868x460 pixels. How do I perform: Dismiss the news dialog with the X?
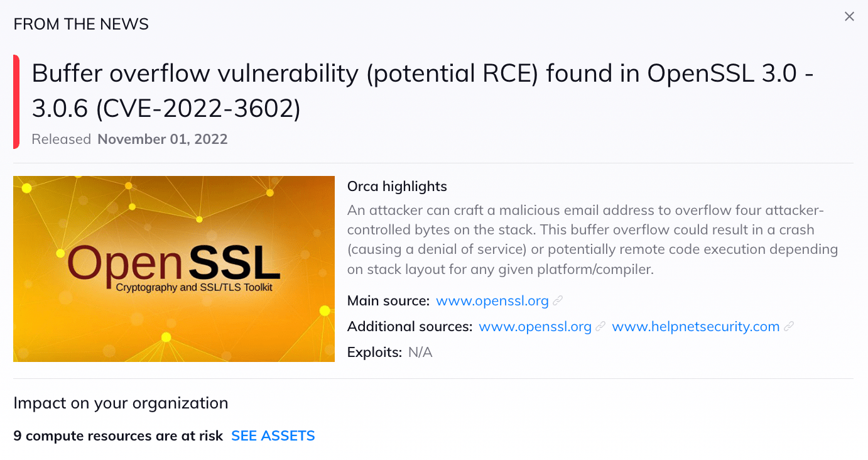coord(849,16)
